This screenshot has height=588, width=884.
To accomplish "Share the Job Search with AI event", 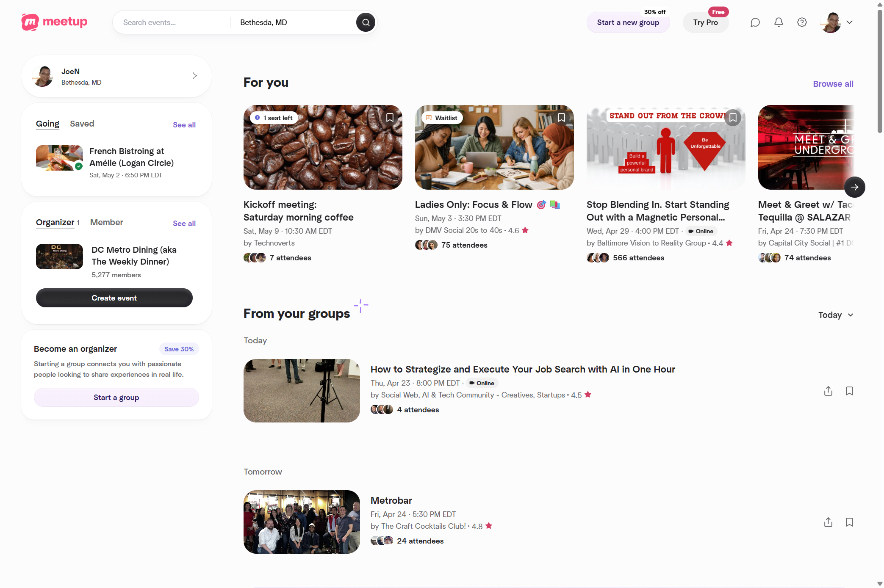I will [x=828, y=391].
